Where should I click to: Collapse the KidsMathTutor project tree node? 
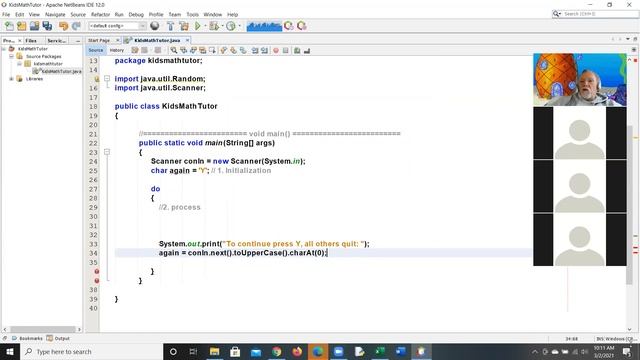tap(4, 49)
